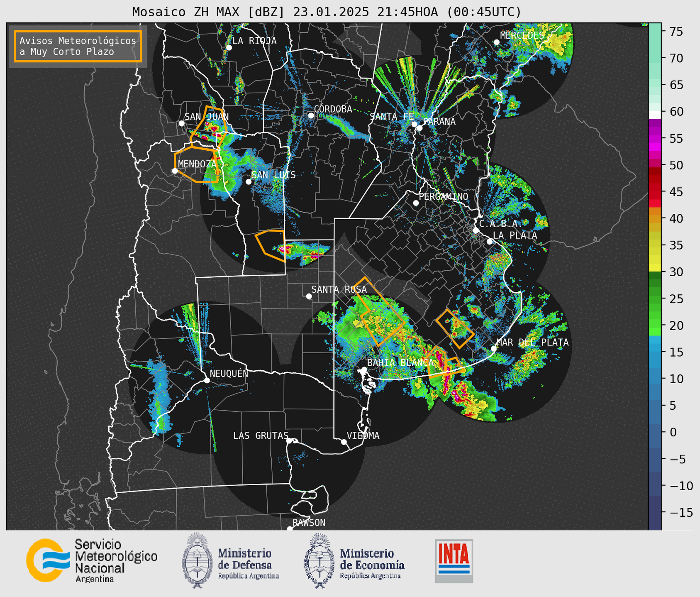The image size is (700, 597).
Task: Click the Avisos Meteorológicos legend box
Action: [x=78, y=46]
